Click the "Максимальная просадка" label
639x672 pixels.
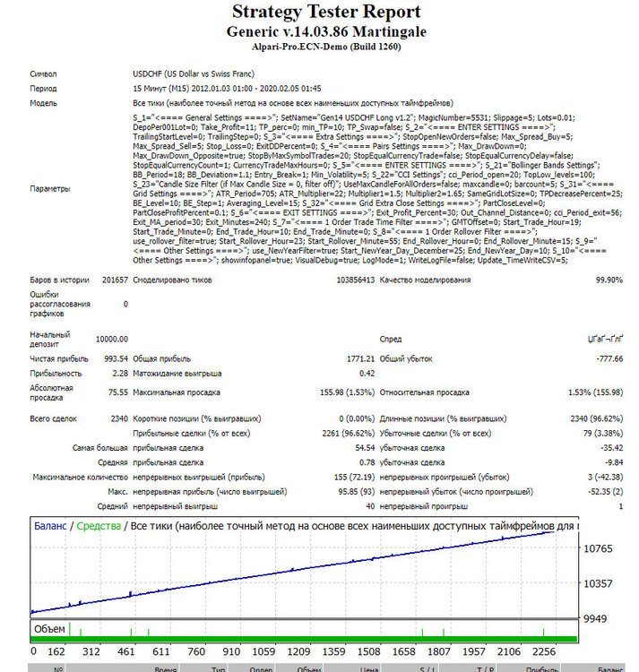pyautogui.click(x=177, y=392)
